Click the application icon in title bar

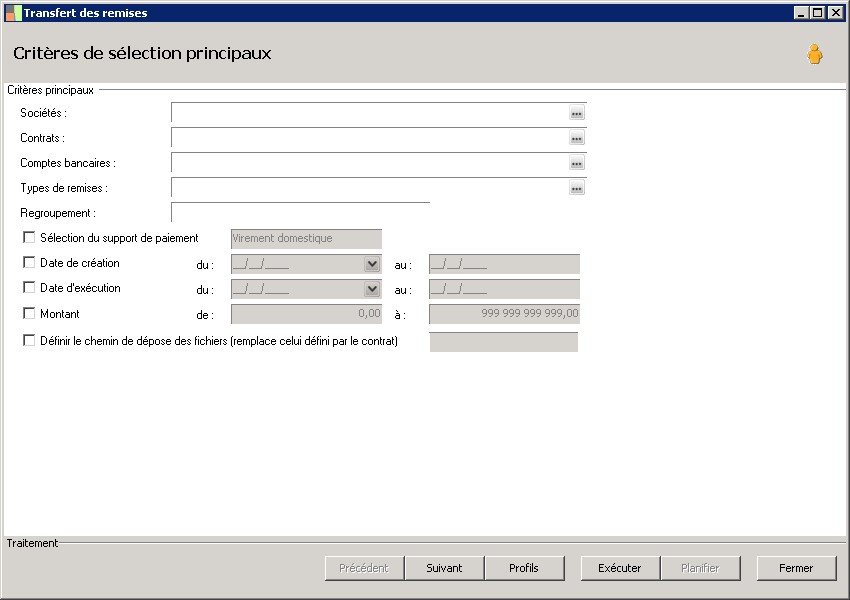pos(13,13)
